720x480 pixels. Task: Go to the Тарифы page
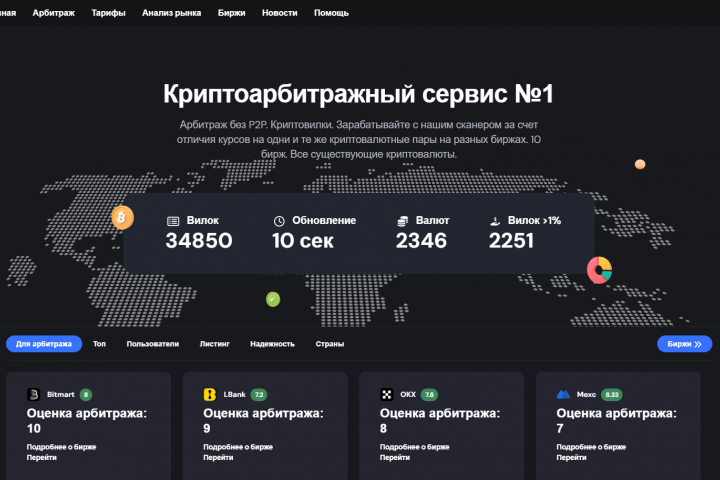click(108, 13)
